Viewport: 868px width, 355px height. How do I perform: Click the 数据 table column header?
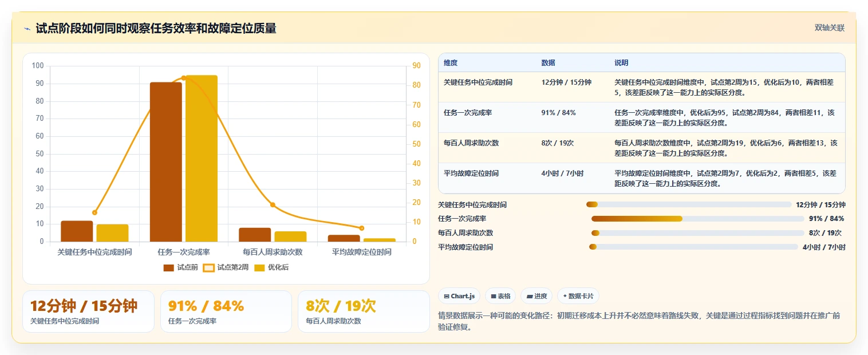(548, 63)
